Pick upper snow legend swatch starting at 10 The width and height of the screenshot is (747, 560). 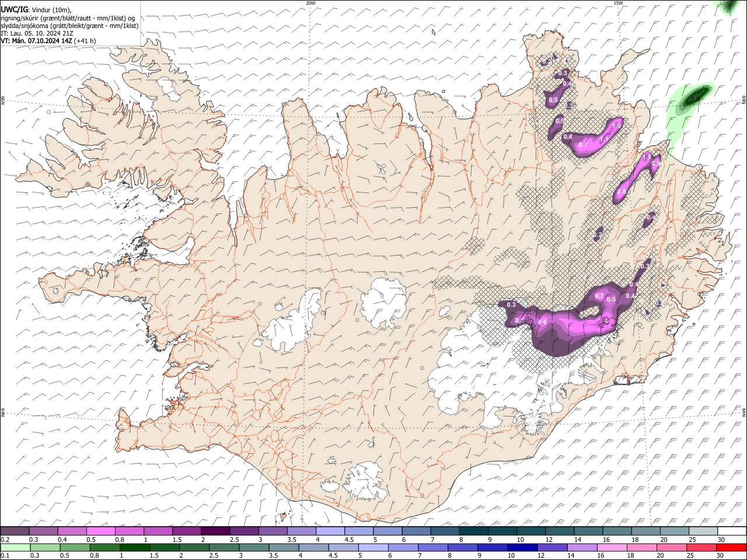pyautogui.click(x=531, y=531)
